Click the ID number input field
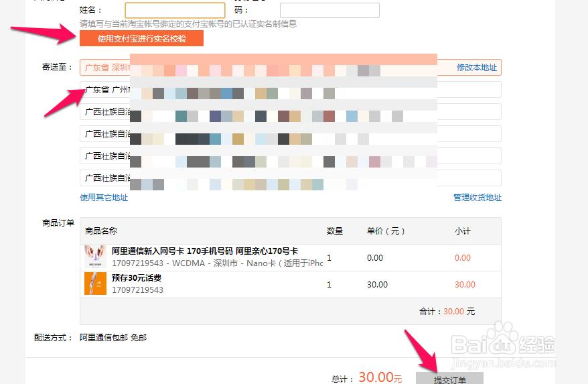The image size is (588, 384). (329, 10)
